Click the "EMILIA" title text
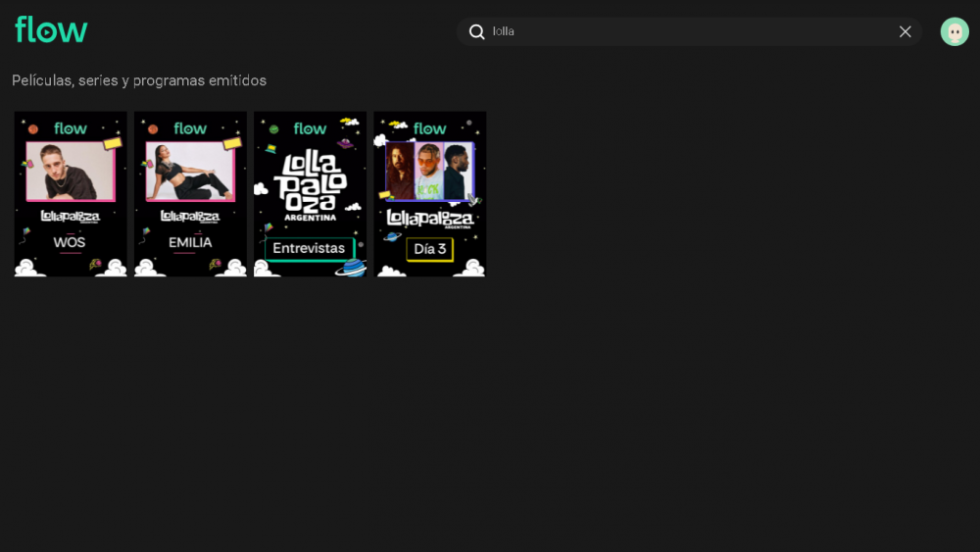980x552 pixels. pos(190,242)
